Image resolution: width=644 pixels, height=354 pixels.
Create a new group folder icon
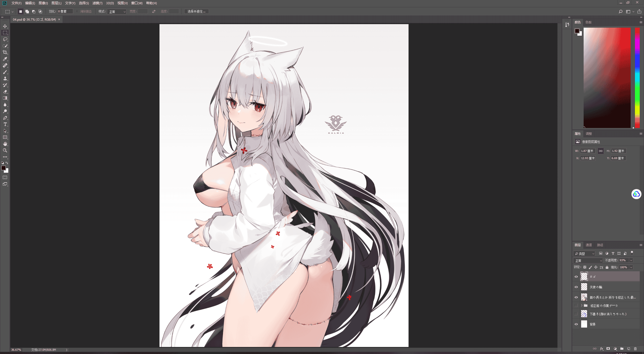[622, 349]
